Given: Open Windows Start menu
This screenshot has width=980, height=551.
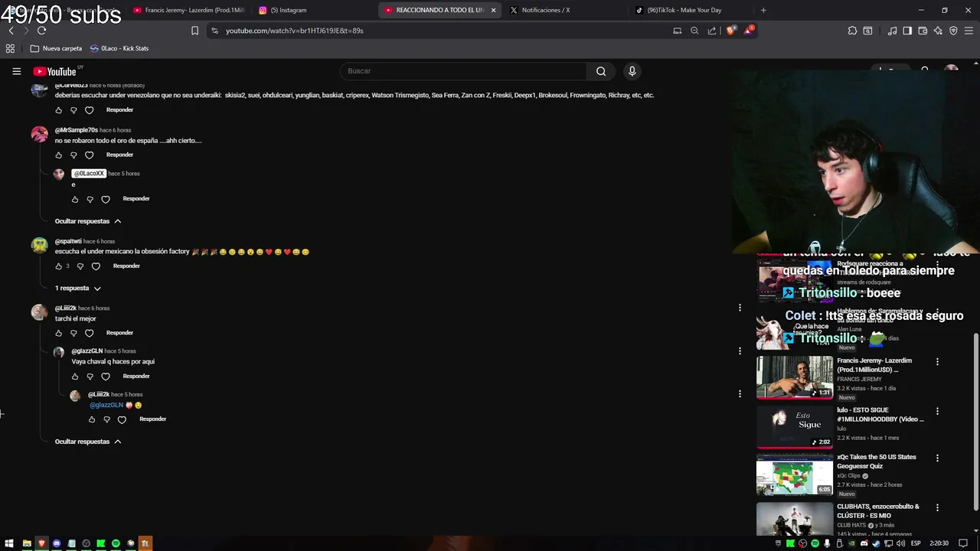Looking at the screenshot, I should coord(10,543).
